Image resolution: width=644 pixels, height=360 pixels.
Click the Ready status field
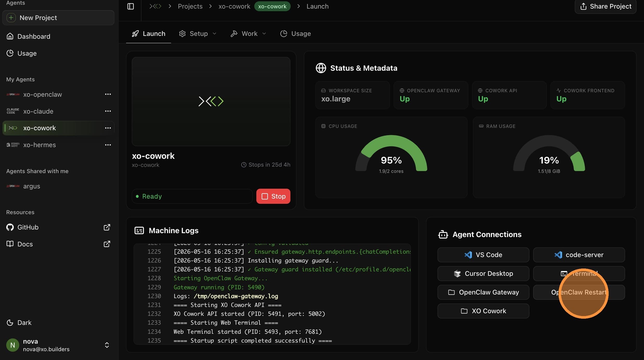pyautogui.click(x=192, y=196)
